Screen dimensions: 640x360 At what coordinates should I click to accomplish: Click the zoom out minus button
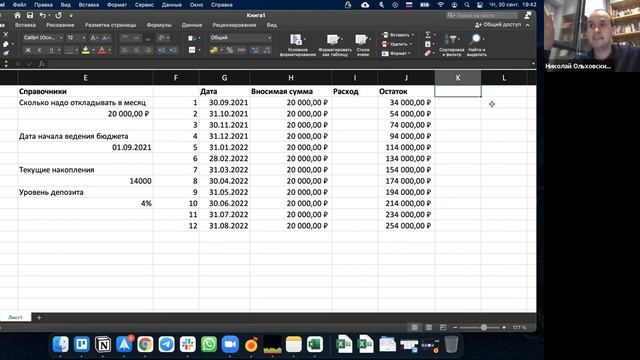pos(455,327)
